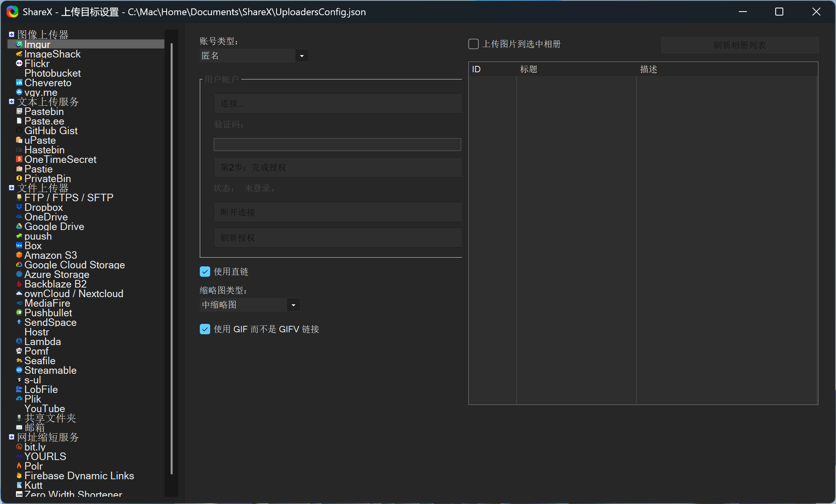The image size is (836, 504).
Task: Open the Hostr uploader entry
Action: (36, 332)
